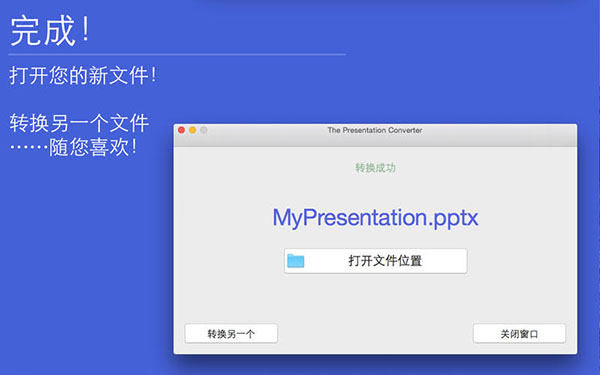Click the blue folder icon
The height and width of the screenshot is (375, 600).
pos(296,261)
